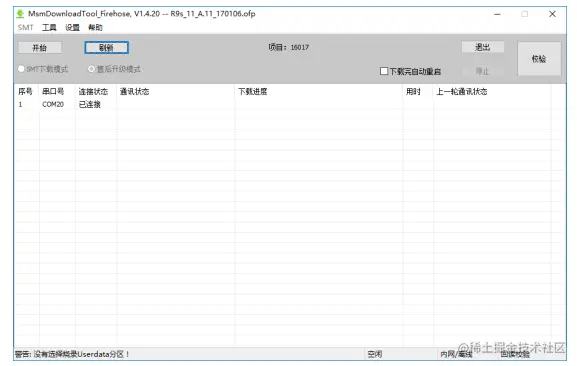Click the greyed 停止 stop button
This screenshot has height=366, width=577.
coord(482,71)
